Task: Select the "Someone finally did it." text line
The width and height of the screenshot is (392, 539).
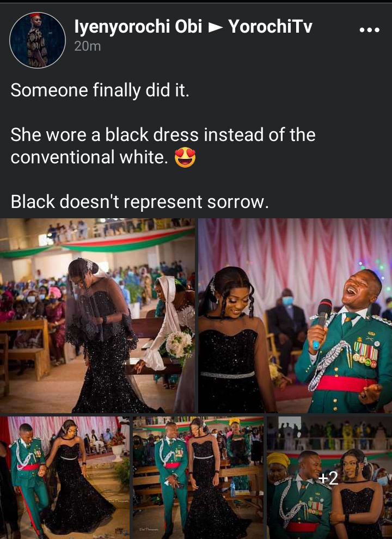Action: 100,91
